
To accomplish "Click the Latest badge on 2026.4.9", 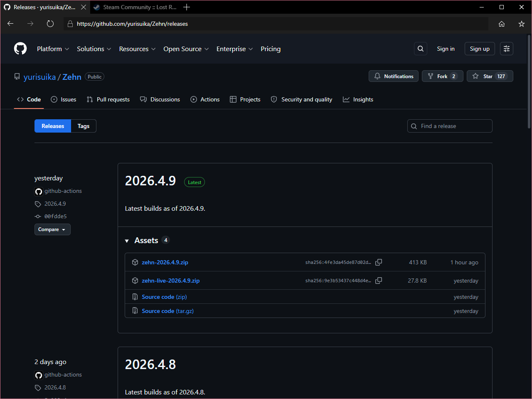I will point(195,182).
